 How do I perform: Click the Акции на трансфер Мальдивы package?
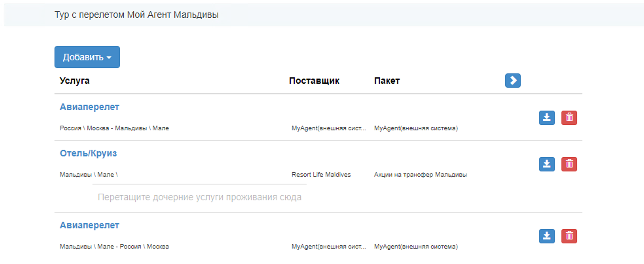coord(420,175)
